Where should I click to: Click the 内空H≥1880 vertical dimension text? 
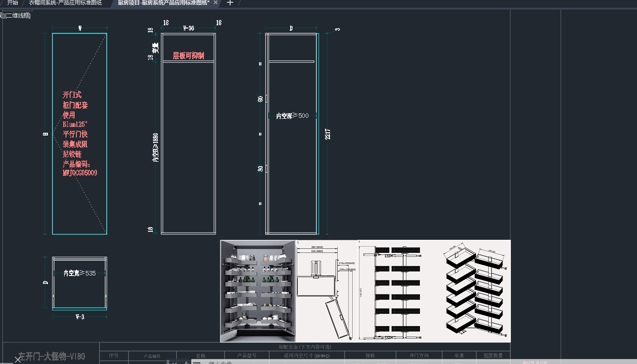tap(155, 147)
